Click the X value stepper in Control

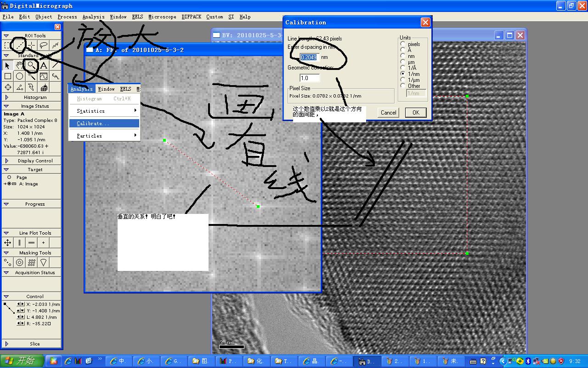(x=21, y=304)
